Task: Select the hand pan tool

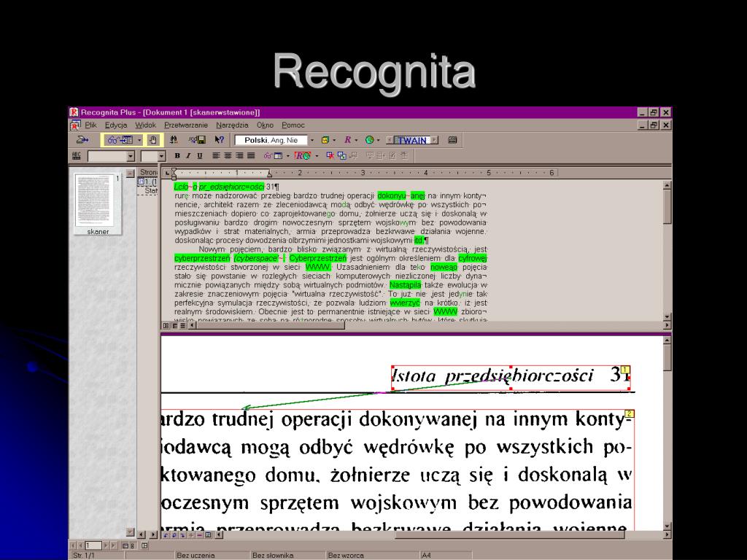Action: click(152, 140)
